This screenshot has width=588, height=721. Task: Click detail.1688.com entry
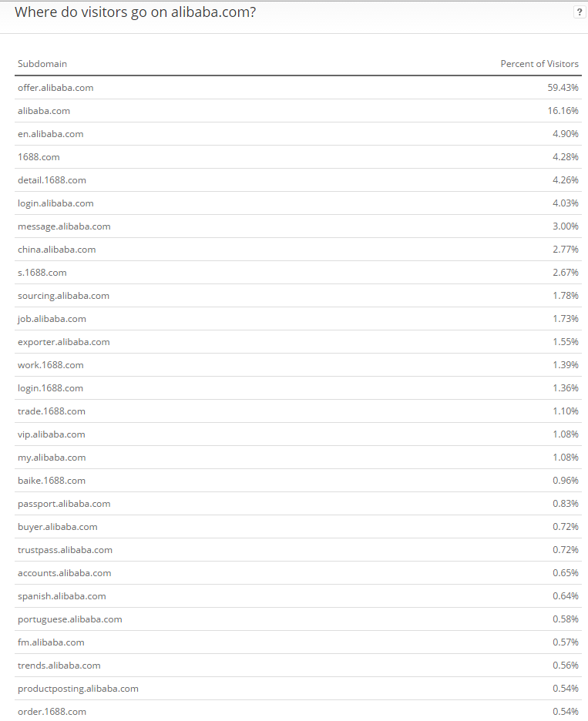tap(52, 180)
